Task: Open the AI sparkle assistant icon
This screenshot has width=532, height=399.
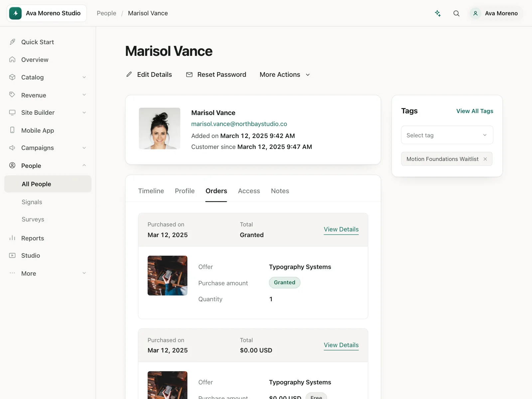Action: tap(438, 13)
